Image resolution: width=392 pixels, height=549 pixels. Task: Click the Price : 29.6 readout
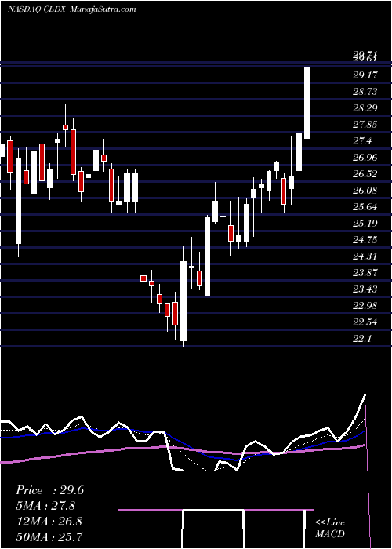[x=49, y=490]
